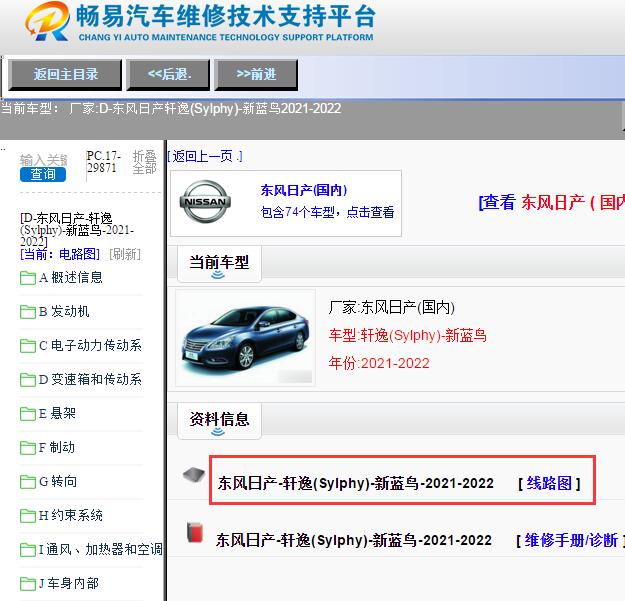Click the blue Sylphy car thumbnail
Viewport: 625px width, 601px height.
coord(245,338)
